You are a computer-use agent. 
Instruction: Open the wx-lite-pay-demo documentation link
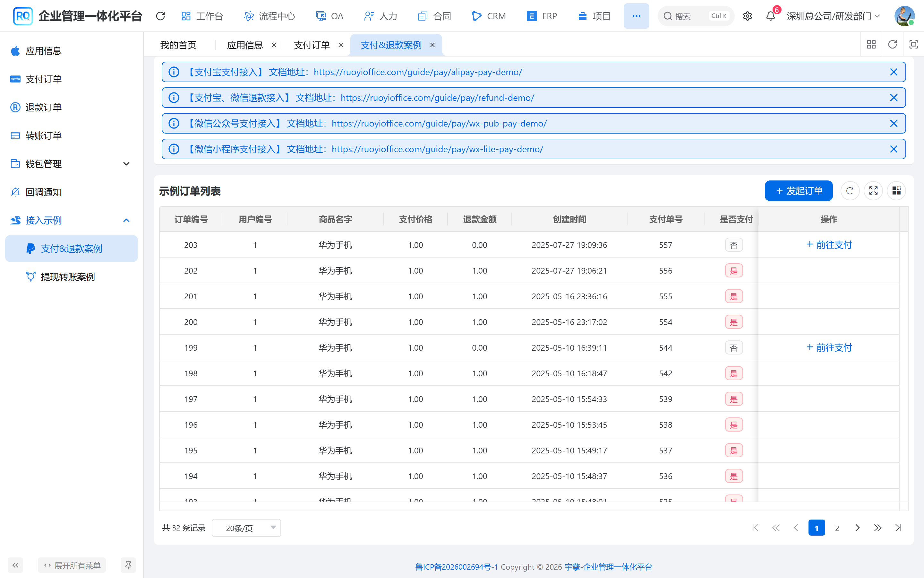tap(437, 149)
